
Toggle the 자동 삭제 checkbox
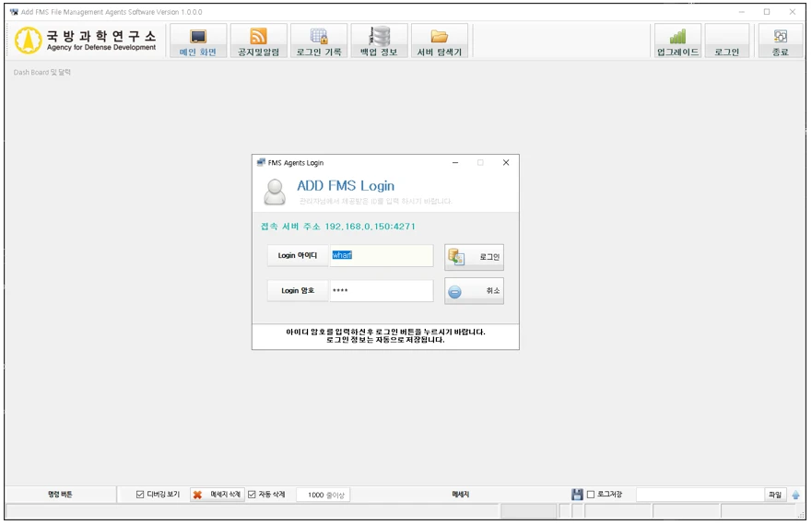coord(252,495)
